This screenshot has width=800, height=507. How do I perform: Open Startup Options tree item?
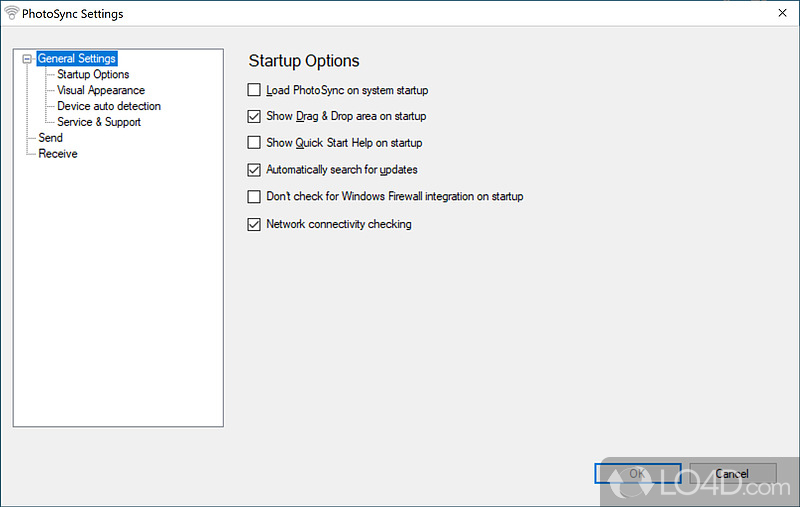tap(93, 74)
